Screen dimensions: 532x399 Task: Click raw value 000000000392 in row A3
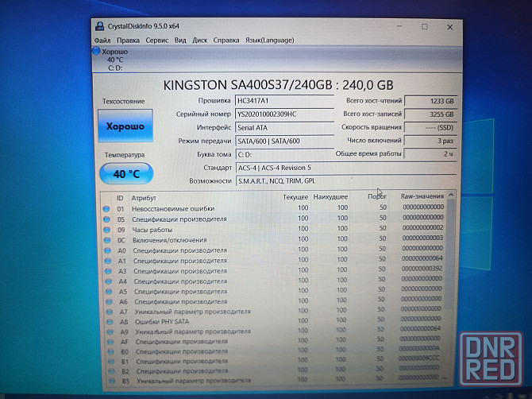(422, 269)
